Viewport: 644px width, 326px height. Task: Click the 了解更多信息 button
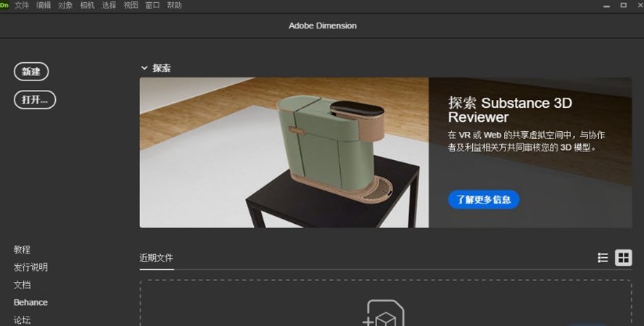(x=484, y=200)
